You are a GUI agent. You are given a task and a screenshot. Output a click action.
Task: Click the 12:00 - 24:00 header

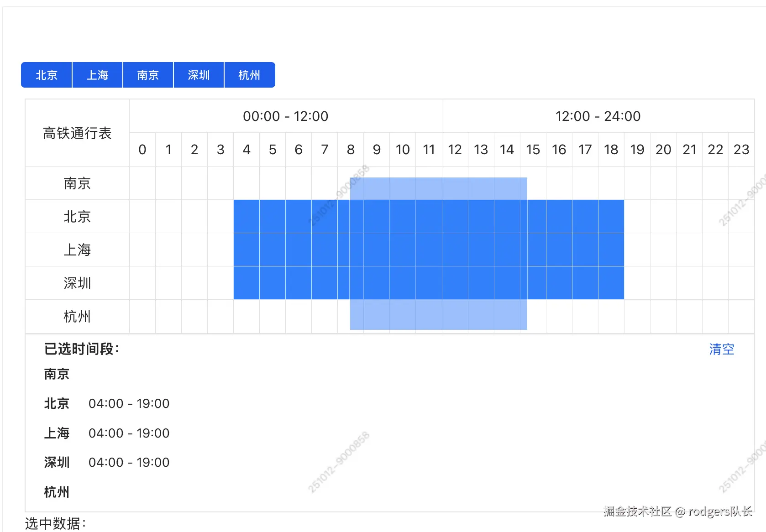pos(598,116)
